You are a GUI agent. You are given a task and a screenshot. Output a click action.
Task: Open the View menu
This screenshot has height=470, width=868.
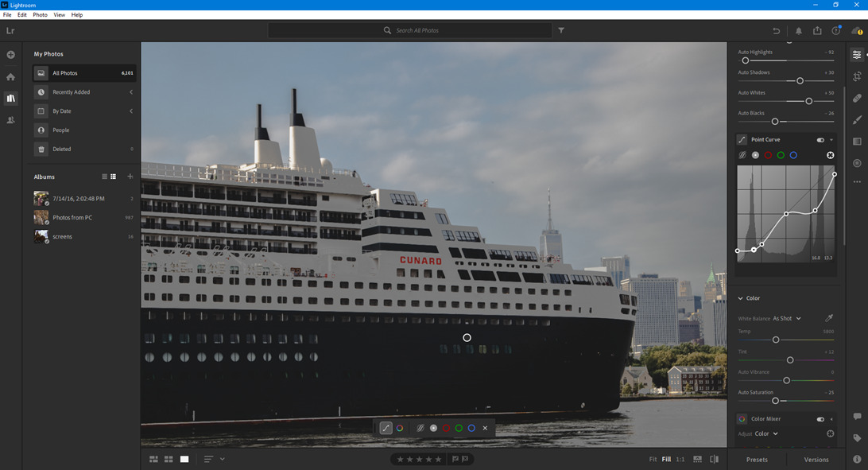pyautogui.click(x=60, y=15)
